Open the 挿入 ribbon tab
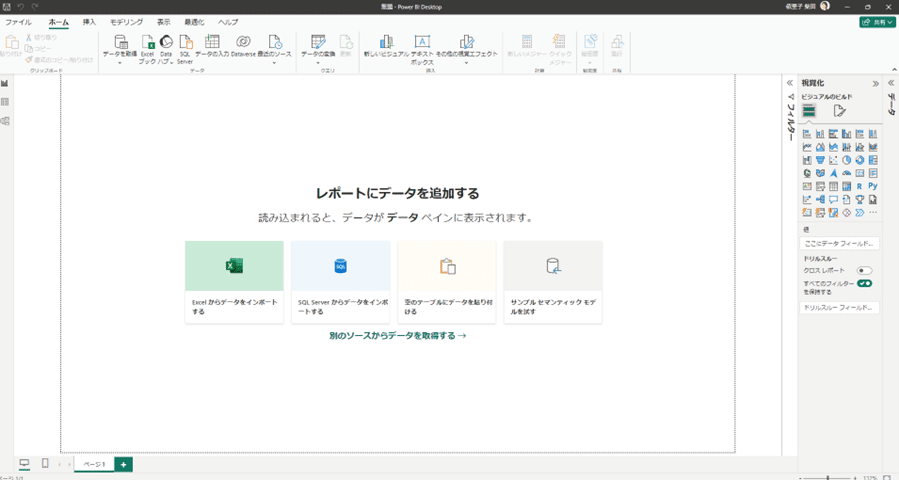Screen dimensions: 899x480 (89, 22)
